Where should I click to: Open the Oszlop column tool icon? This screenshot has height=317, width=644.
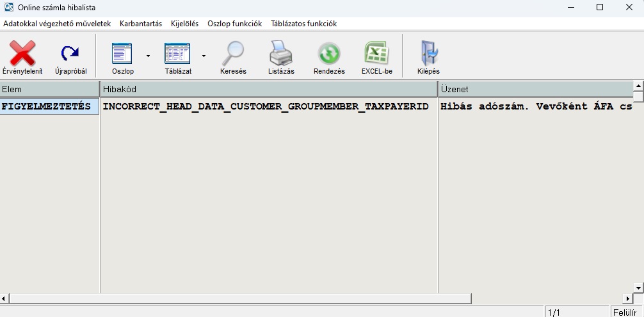[122, 54]
